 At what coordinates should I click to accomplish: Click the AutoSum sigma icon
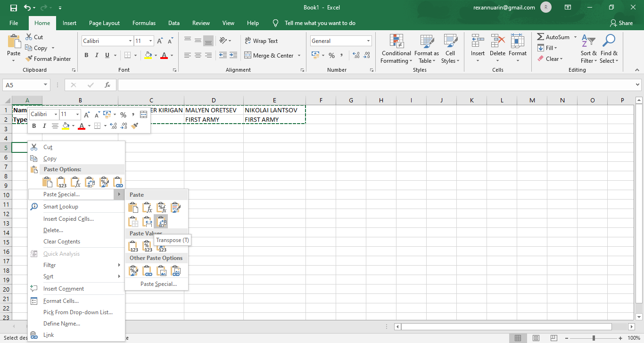pos(541,37)
